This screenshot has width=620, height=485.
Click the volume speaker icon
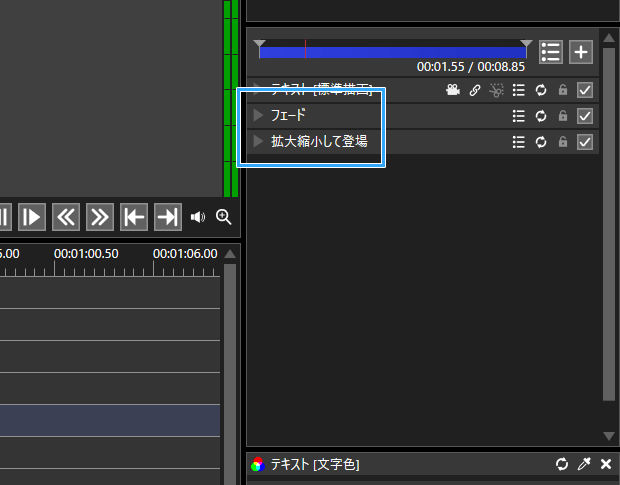pyautogui.click(x=198, y=217)
